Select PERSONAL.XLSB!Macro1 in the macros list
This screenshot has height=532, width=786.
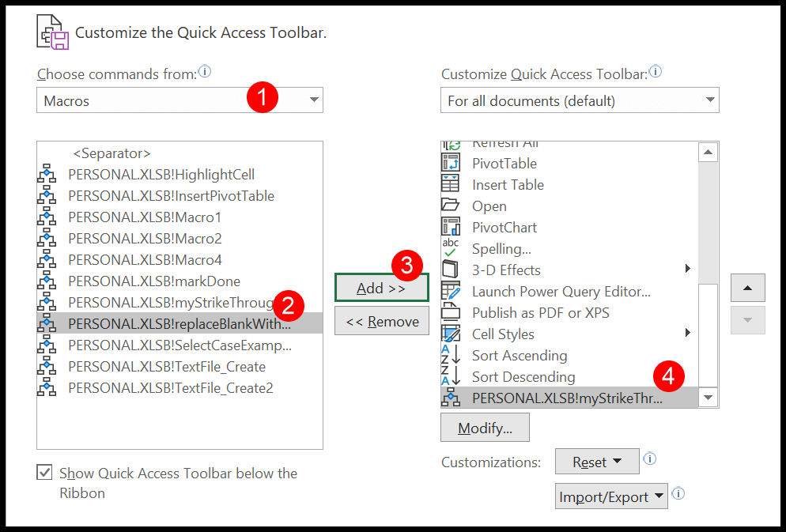pyautogui.click(x=144, y=217)
